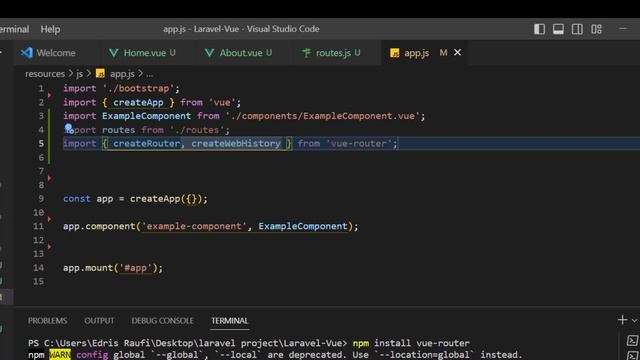Click './bootstrap' import string
This screenshot has width=640, height=360.
pos(138,89)
